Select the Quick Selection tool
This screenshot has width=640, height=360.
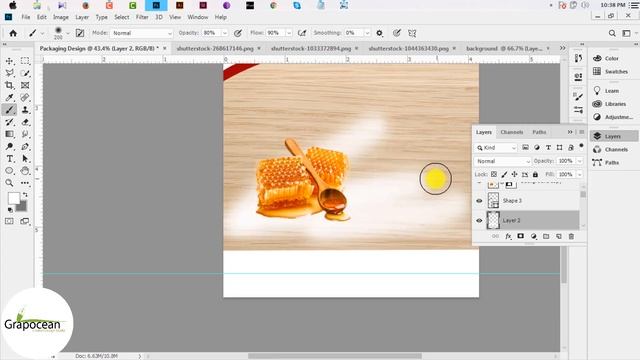pos(25,73)
